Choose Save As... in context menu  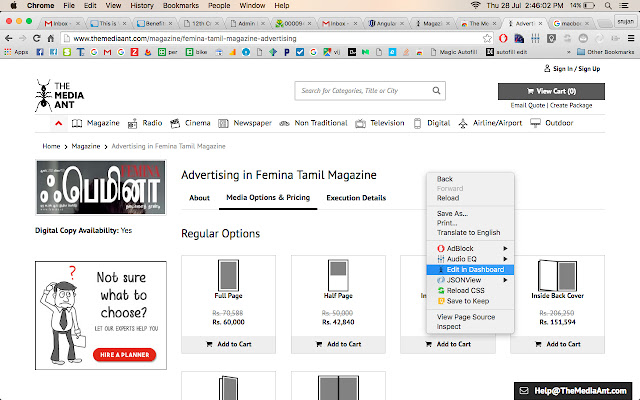[x=470, y=213]
